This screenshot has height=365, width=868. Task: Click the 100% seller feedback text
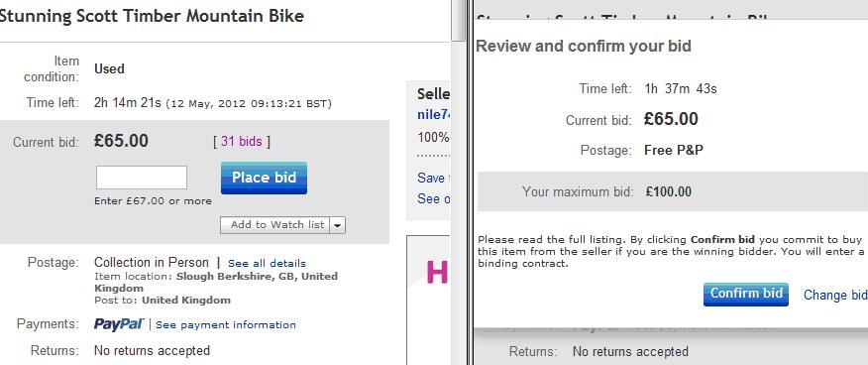[433, 137]
